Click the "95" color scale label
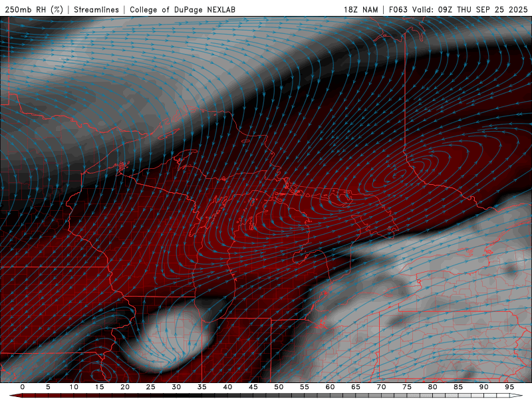 pos(509,387)
